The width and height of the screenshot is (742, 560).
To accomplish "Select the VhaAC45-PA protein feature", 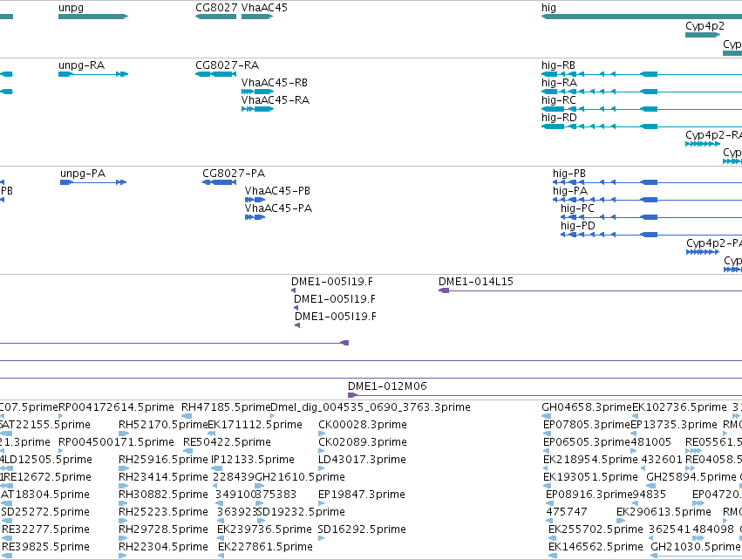I will (255, 217).
